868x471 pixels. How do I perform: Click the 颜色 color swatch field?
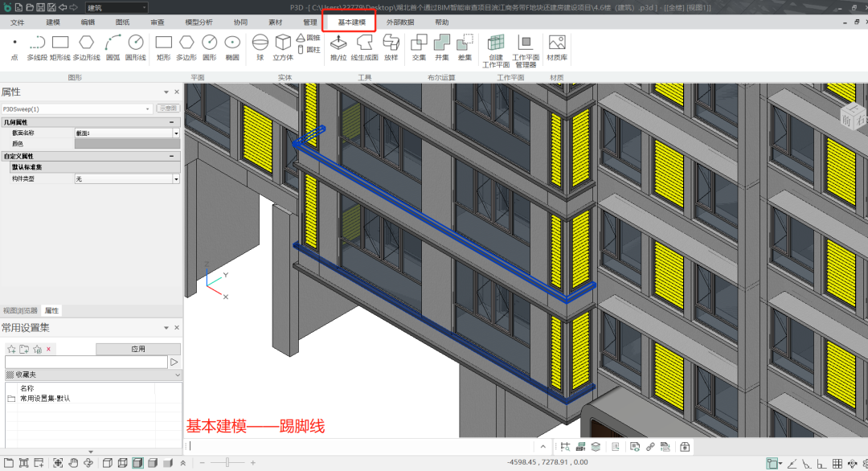(x=127, y=142)
